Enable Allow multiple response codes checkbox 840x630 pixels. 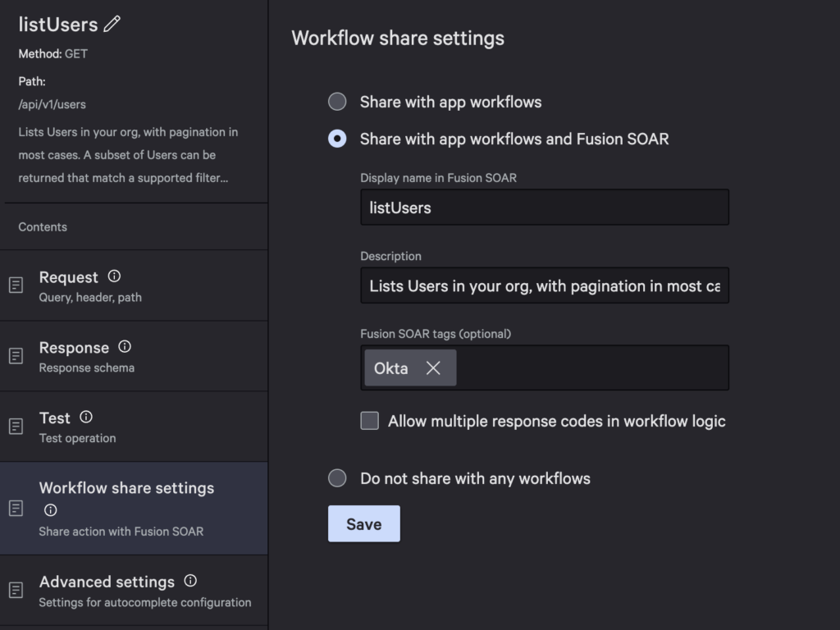pyautogui.click(x=370, y=421)
